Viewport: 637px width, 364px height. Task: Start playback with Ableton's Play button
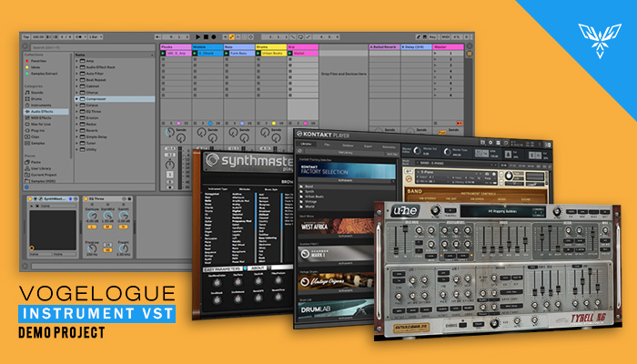click(x=197, y=37)
